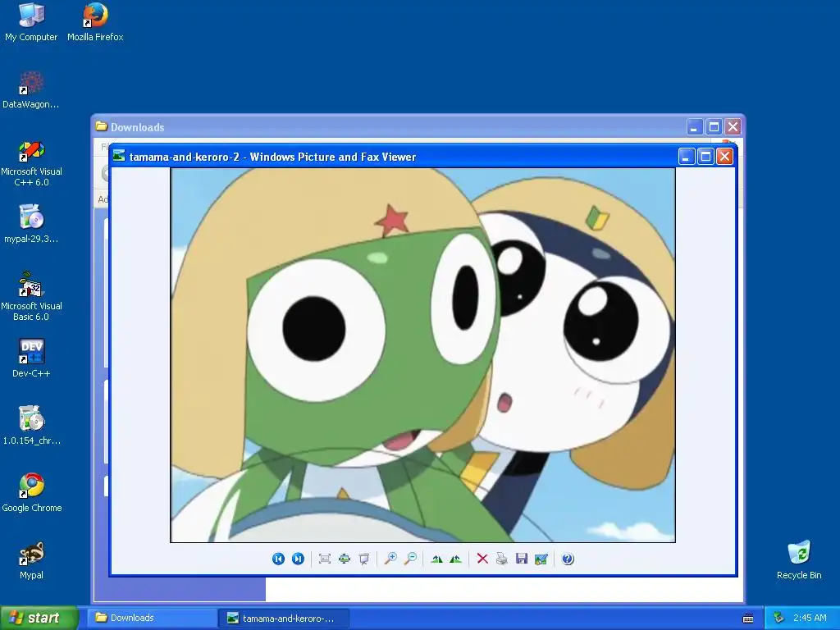Click the Keroro picture in the viewer
The height and width of the screenshot is (630, 840).
[422, 355]
